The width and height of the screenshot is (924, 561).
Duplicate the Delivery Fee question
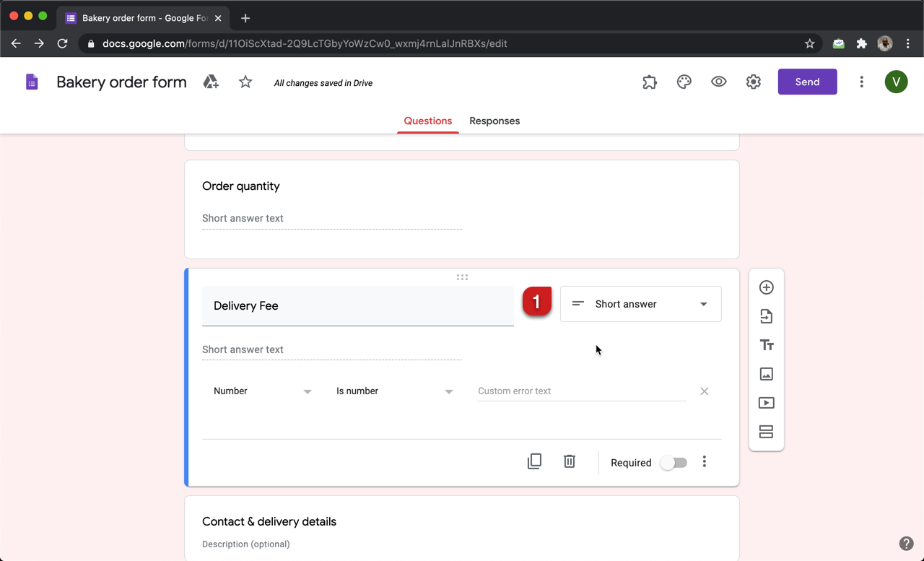tap(534, 461)
